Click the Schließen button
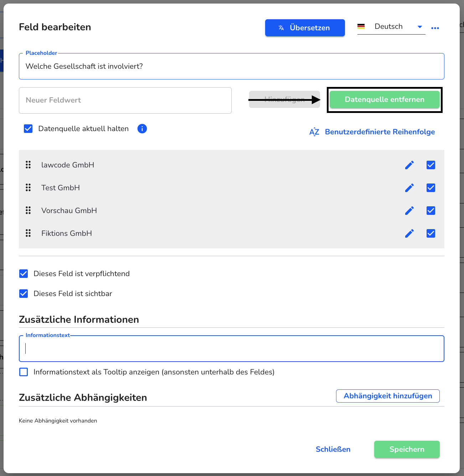 [333, 449]
